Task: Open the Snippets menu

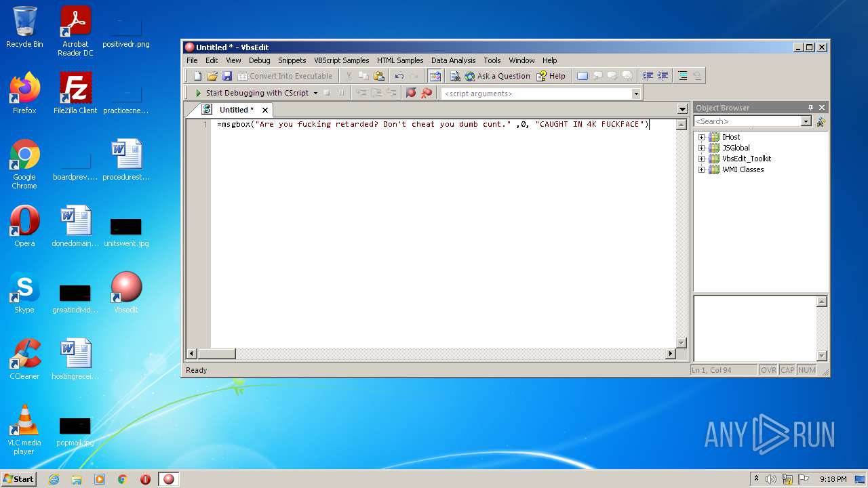Action: (292, 60)
